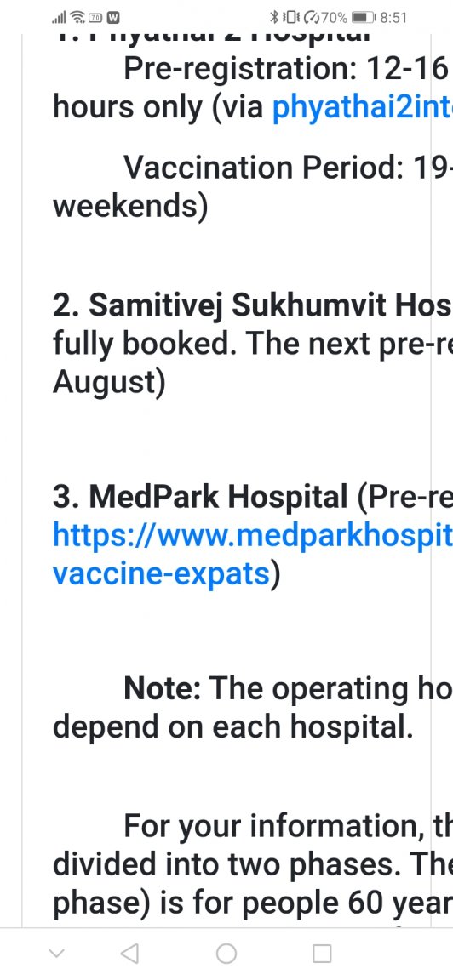Open the medparkhospital website link
Image resolution: width=453 pixels, height=980 pixels.
coord(253,536)
